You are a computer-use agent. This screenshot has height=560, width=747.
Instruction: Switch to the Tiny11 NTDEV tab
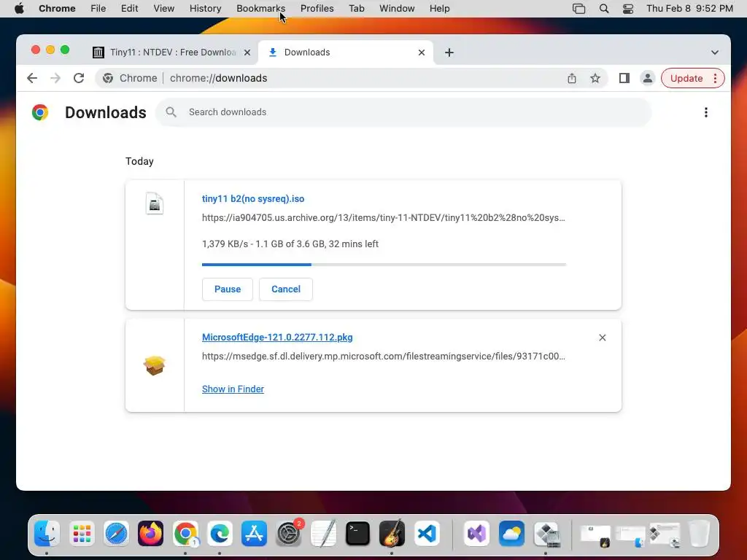171,52
